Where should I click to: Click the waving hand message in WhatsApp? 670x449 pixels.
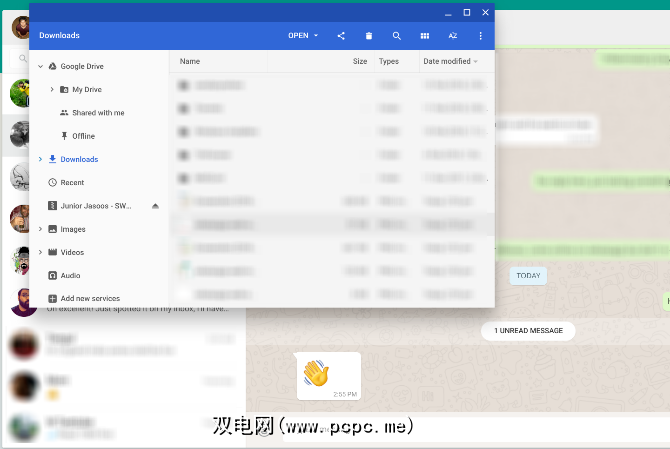tap(329, 376)
